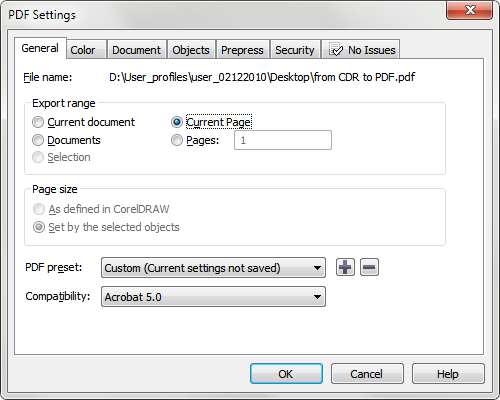The image size is (500, 400).
Task: Switch to the Prepress tab
Action: [242, 50]
